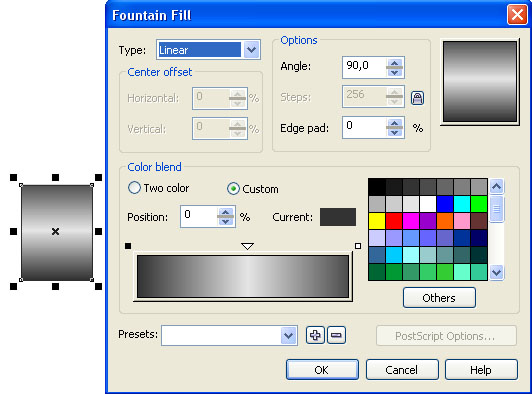This screenshot has height=394, width=532.
Task: Click the Angle input field
Action: click(364, 68)
